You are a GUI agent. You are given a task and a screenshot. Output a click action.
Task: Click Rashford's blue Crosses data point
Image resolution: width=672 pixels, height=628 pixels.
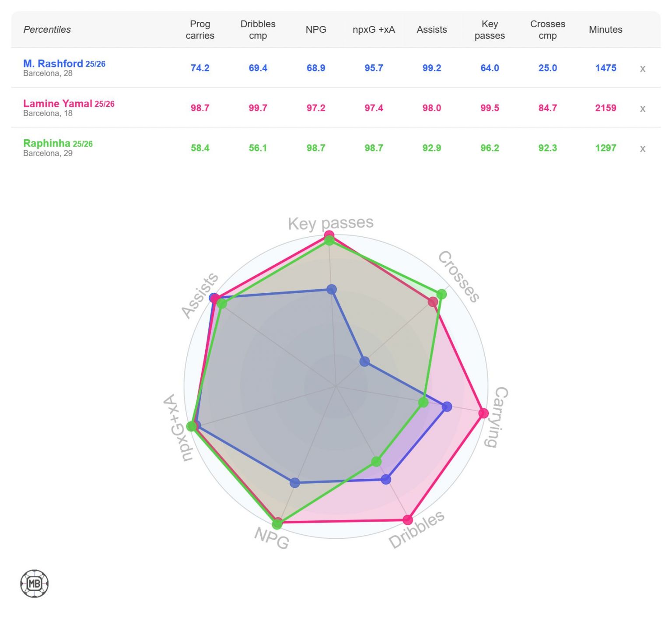pyautogui.click(x=364, y=361)
